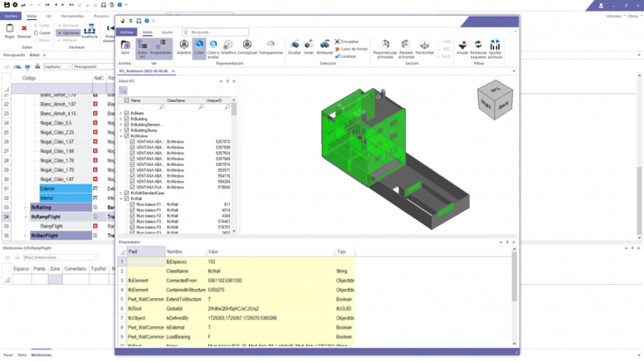
Task: Switch to Conceptual representation mode
Action: click(x=247, y=47)
